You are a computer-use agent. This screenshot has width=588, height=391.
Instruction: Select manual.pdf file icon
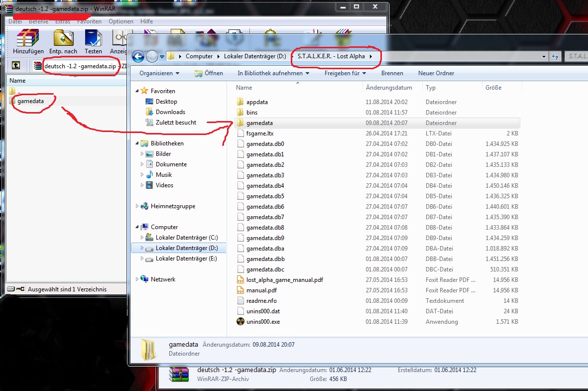click(240, 290)
